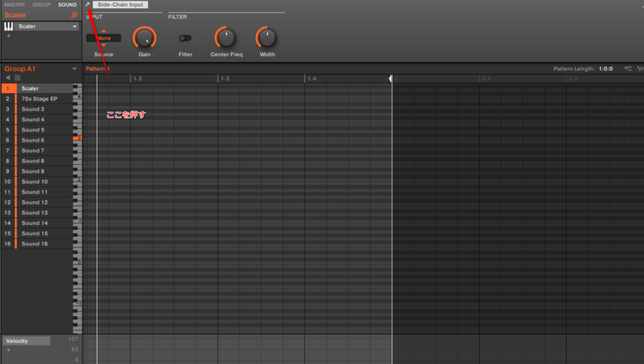Viewport: 644px width, 364px height.
Task: Click the orange quick browse magnifier icon
Action: coord(74,15)
